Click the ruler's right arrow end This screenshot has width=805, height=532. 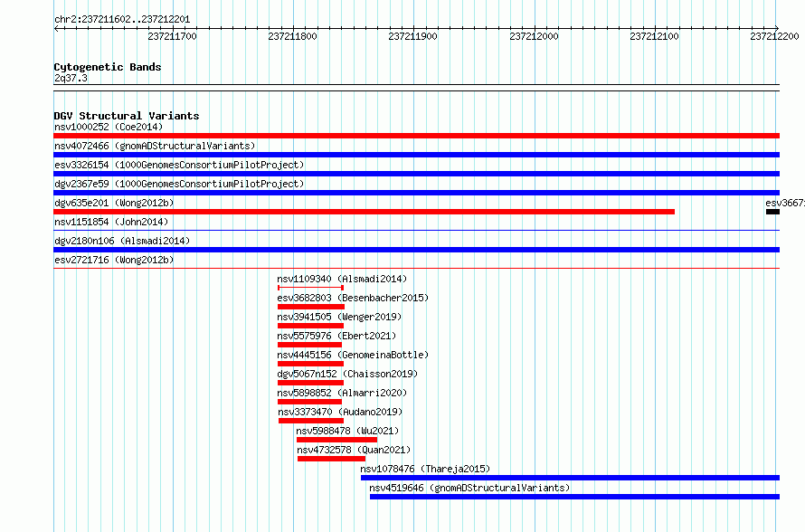(x=776, y=28)
